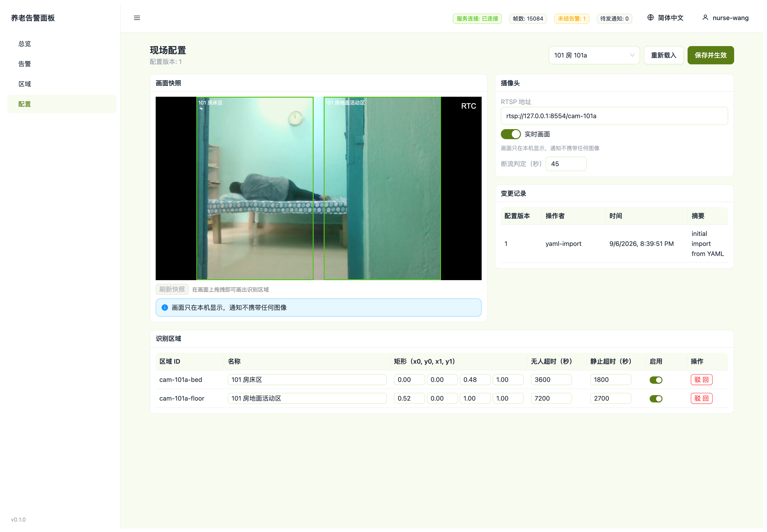
Task: Click the 101 房床区 zone in the snapshot
Action: (255, 188)
